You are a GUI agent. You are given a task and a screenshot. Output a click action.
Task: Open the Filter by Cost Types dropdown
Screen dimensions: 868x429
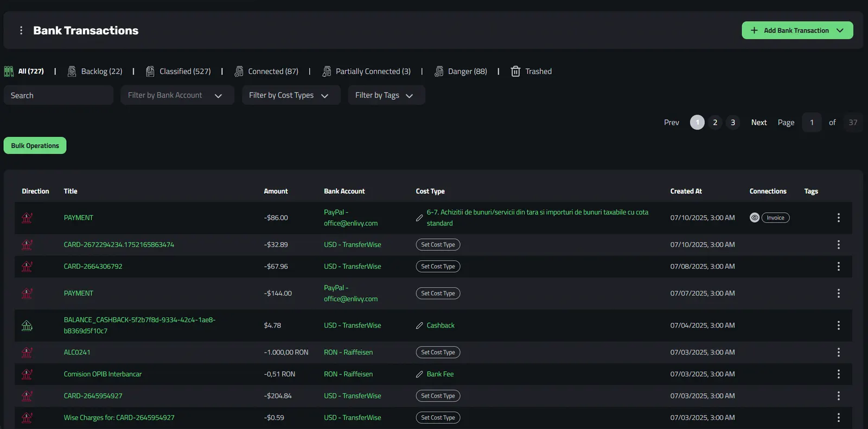(291, 95)
